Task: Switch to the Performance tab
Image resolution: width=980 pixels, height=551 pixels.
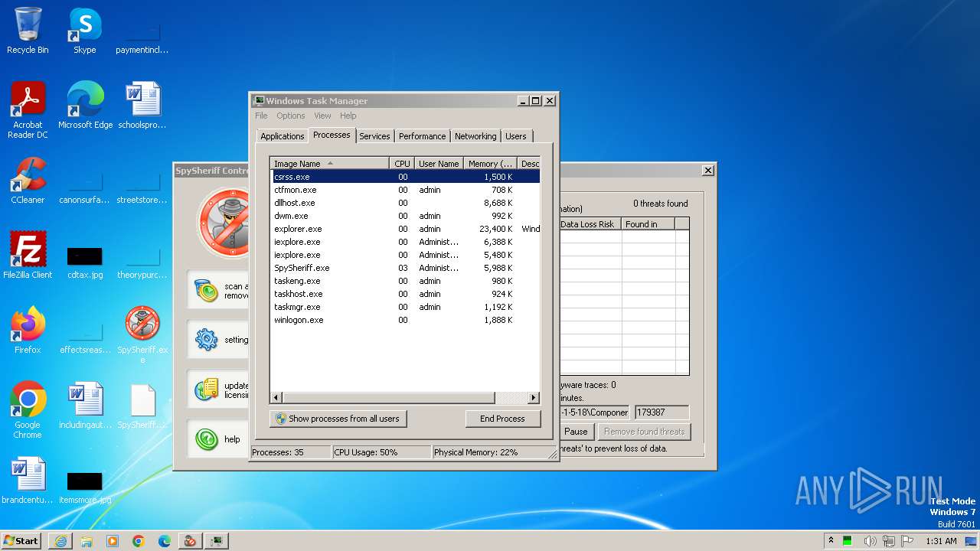Action: point(422,136)
